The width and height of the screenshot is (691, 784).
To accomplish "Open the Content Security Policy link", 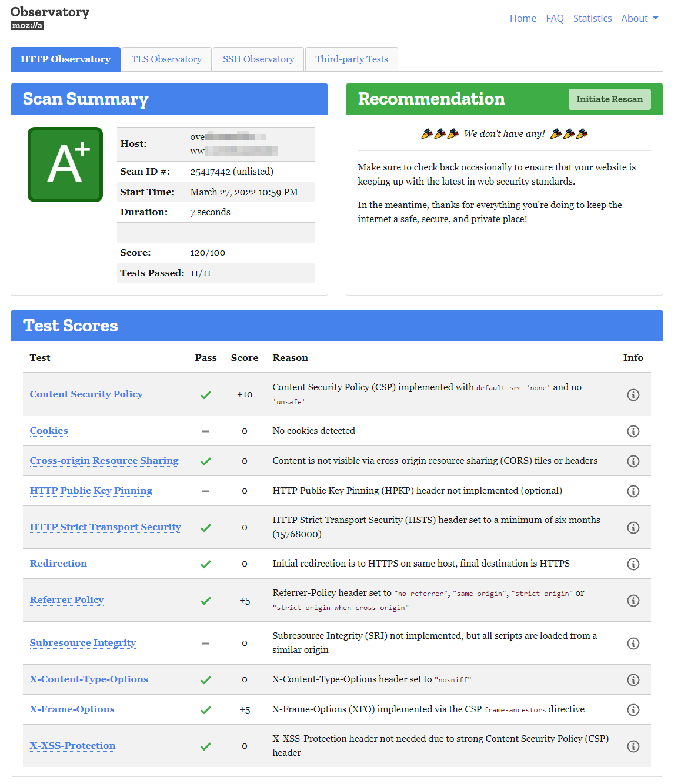I will [x=86, y=394].
